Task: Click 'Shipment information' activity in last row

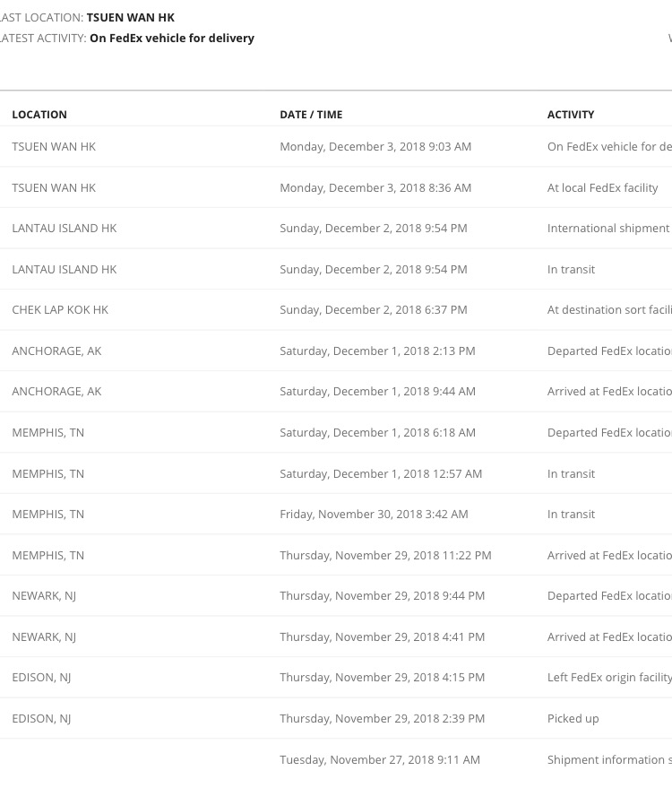Action: [609, 760]
